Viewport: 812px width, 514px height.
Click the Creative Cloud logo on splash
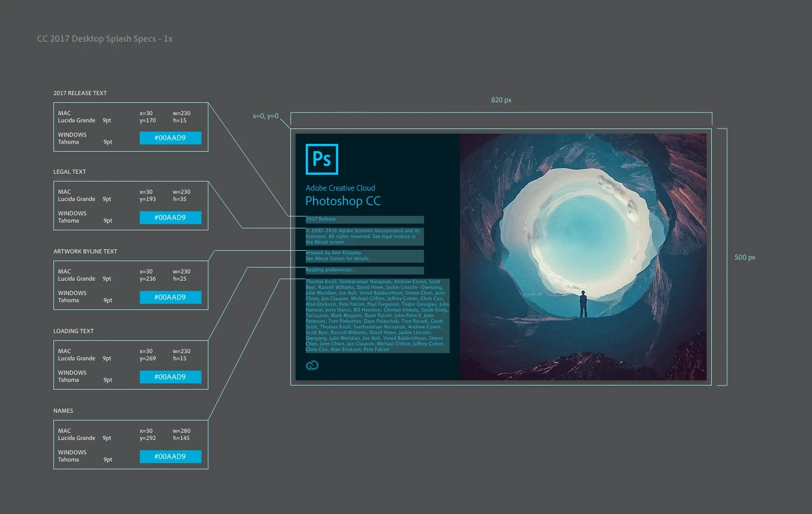click(312, 365)
